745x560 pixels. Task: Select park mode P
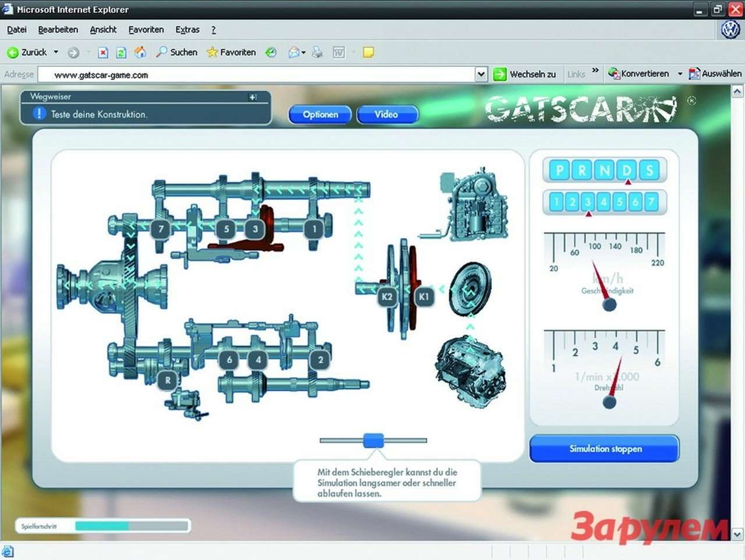click(x=559, y=171)
